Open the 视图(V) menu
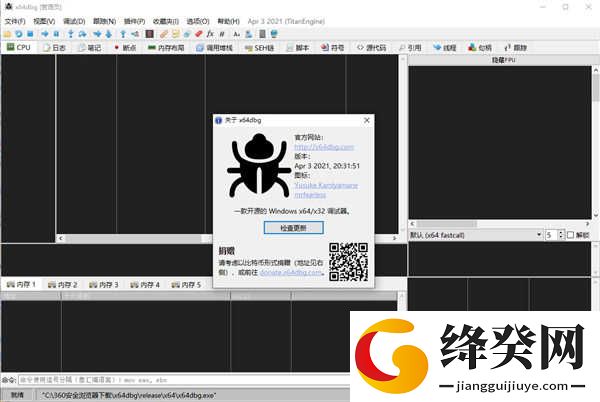 point(44,21)
